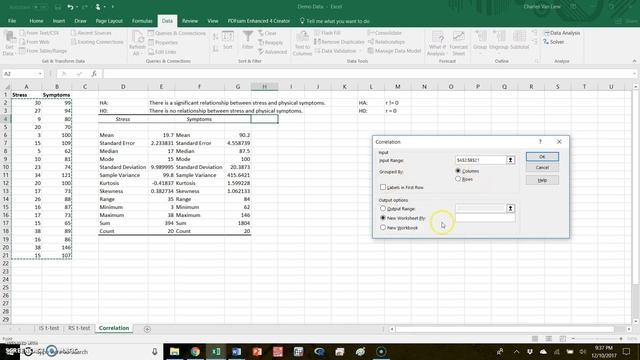
Task: Click the zoom slider in status bar
Action: click(597, 339)
